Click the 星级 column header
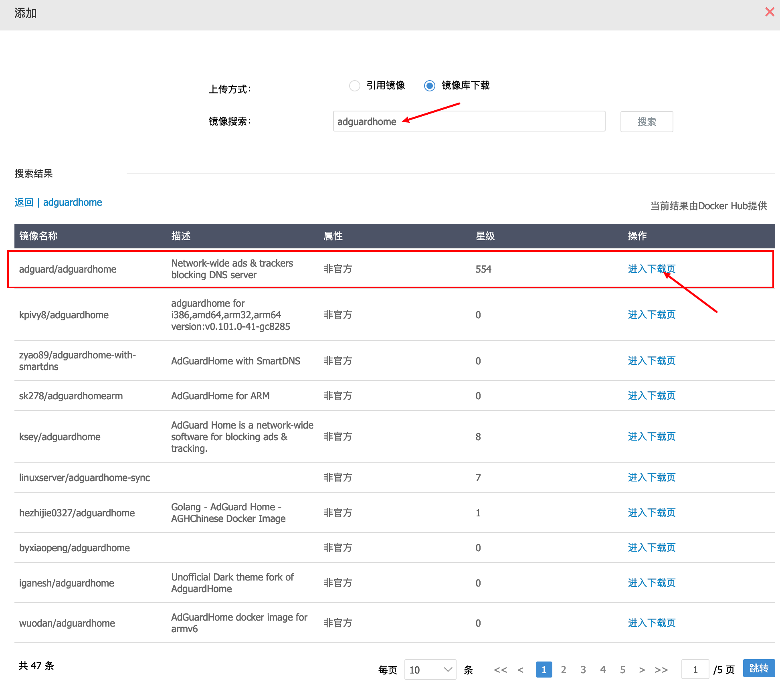Viewport: 780px width, 700px height. click(x=485, y=236)
